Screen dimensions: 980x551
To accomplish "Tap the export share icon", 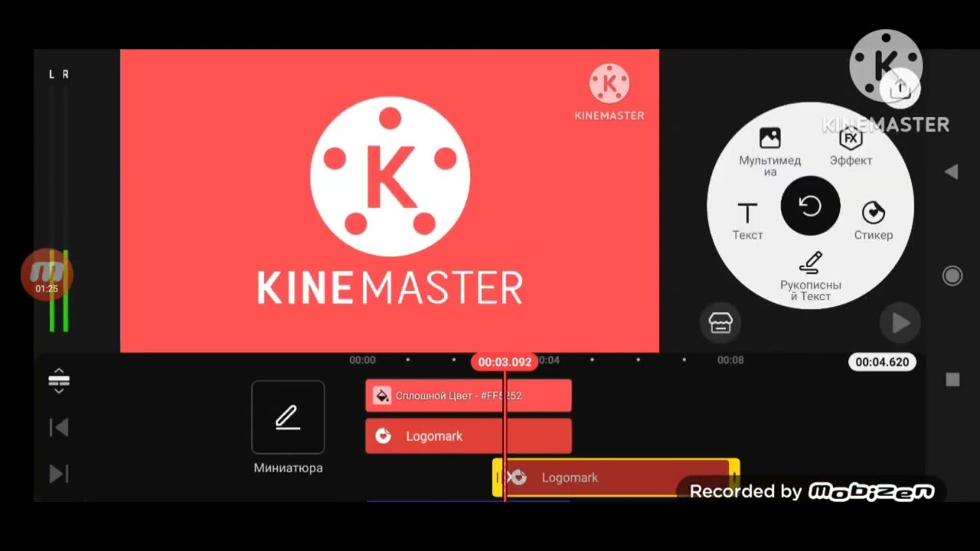I will pyautogui.click(x=900, y=89).
